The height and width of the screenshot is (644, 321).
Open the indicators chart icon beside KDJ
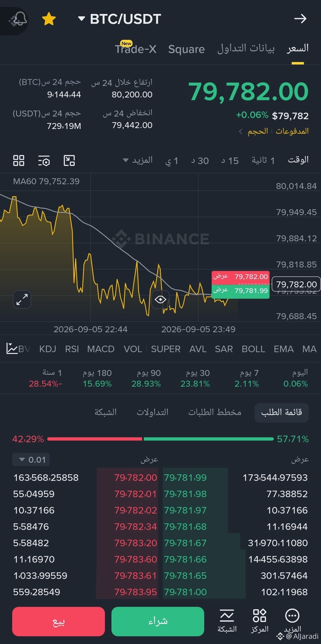click(x=12, y=349)
